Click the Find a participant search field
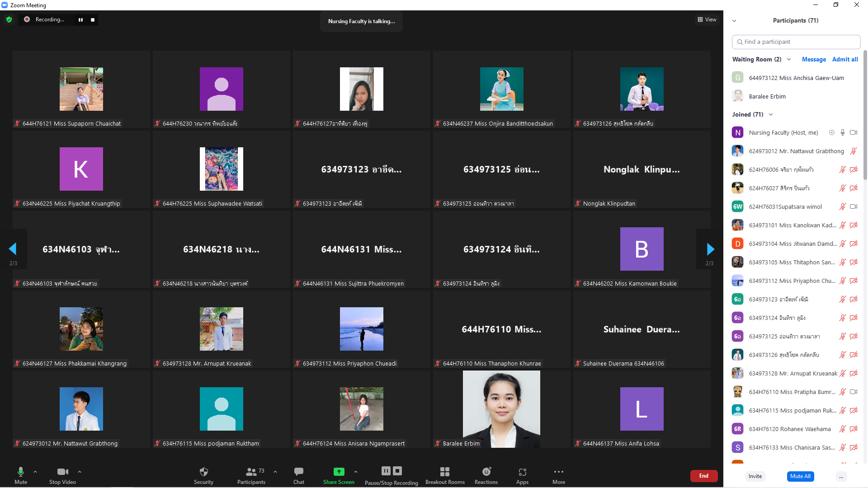This screenshot has height=488, width=868. pyautogui.click(x=796, y=42)
